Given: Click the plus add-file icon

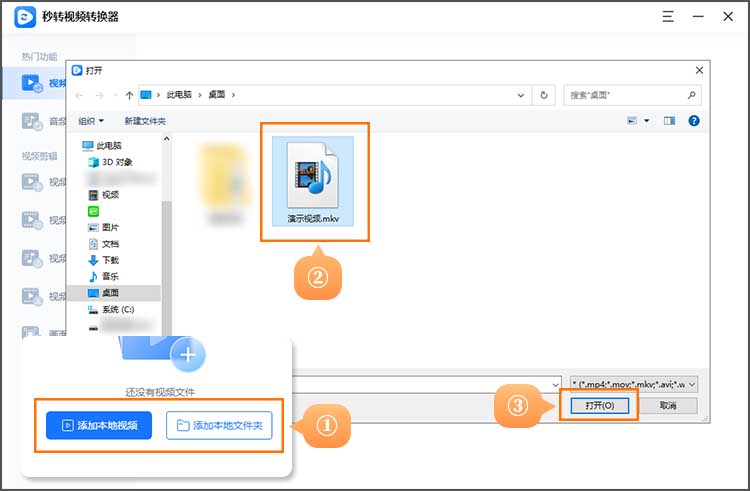Looking at the screenshot, I should pyautogui.click(x=188, y=355).
